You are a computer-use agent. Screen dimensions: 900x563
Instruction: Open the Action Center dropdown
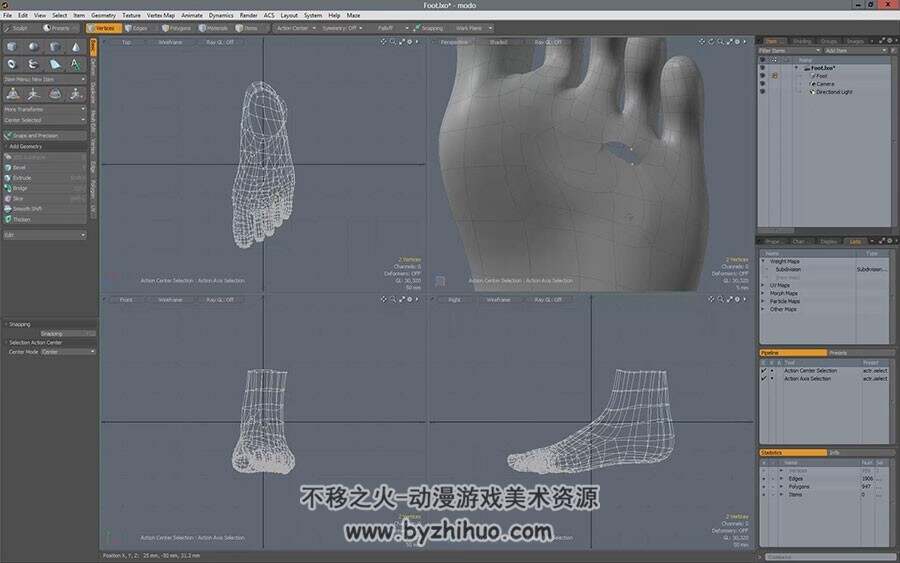pos(296,28)
